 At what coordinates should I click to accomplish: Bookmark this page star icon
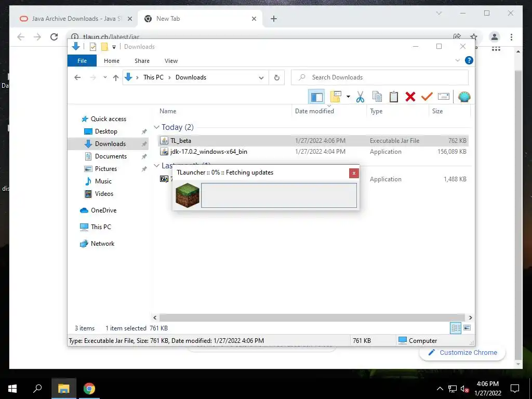[474, 37]
